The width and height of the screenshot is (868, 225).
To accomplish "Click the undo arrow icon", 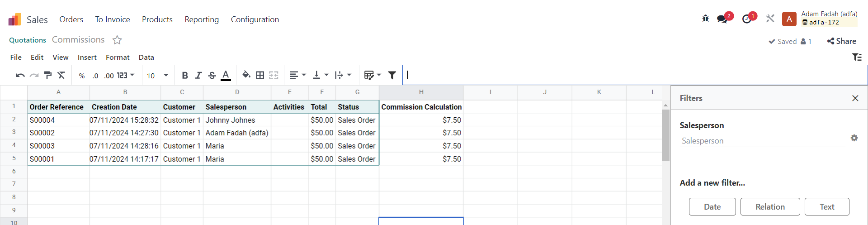I will 20,75.
